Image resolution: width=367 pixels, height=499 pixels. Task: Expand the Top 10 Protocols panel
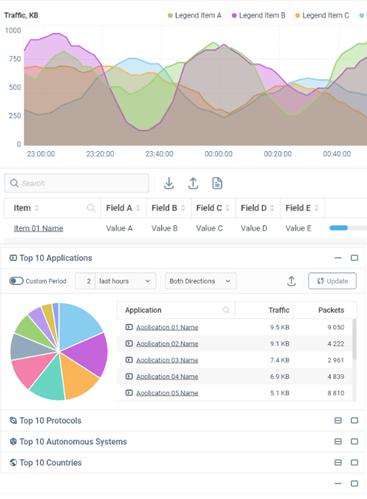(x=338, y=420)
